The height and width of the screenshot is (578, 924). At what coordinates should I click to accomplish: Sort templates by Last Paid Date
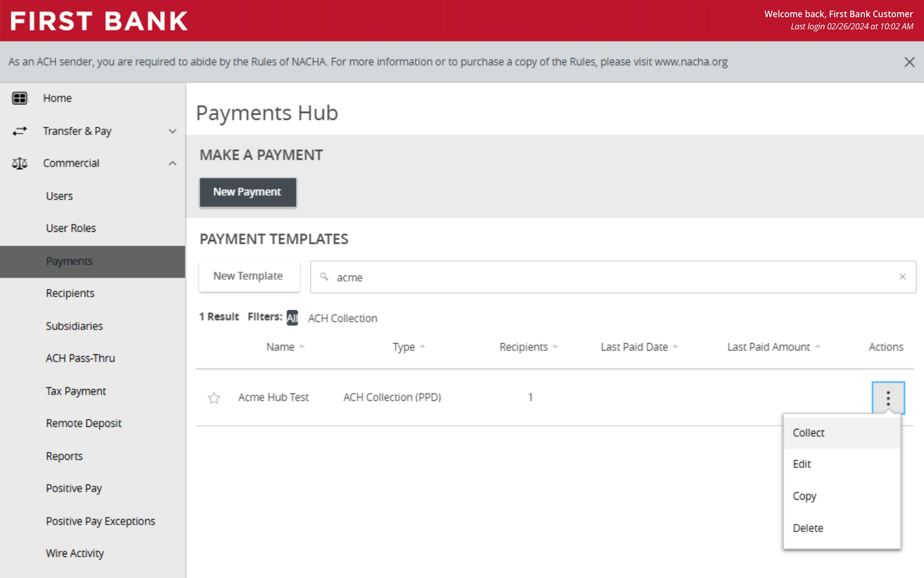tap(639, 347)
